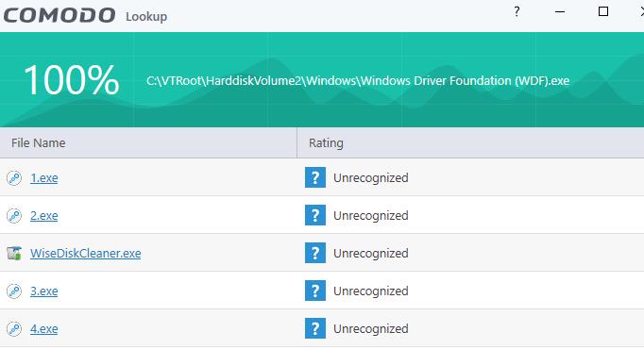Click the rating icon in WiseDiskCleaner.exe row
The width and height of the screenshot is (644, 349).
[x=315, y=253]
